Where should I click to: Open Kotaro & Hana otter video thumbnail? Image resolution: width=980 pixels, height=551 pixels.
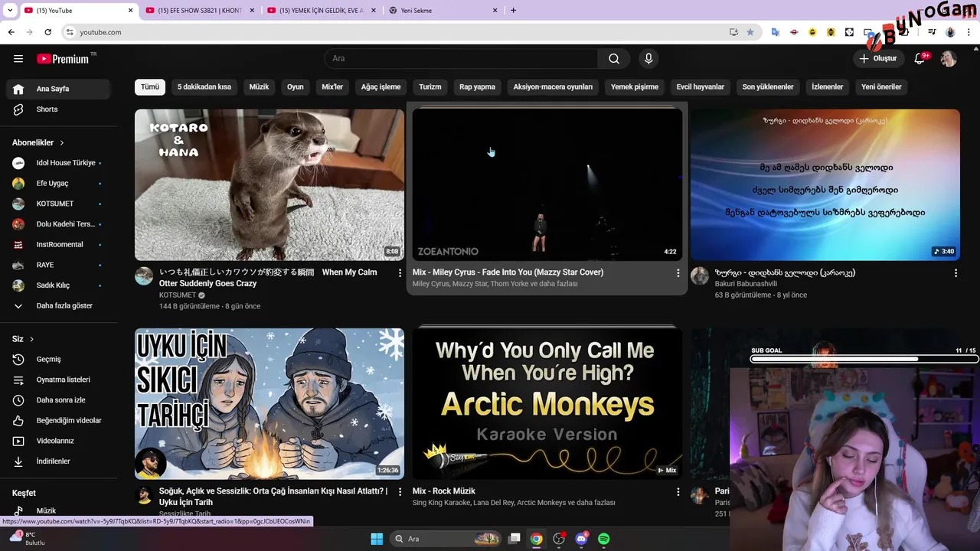click(x=269, y=184)
